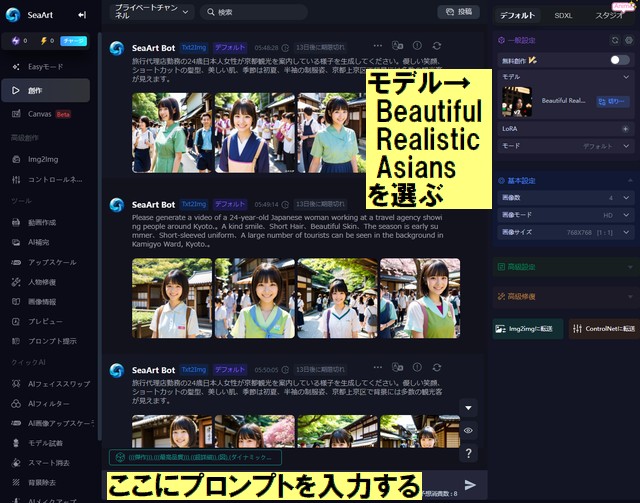640x503 pixels.
Task: Click translate icon on third SeaArt Bot post
Action: (x=398, y=367)
